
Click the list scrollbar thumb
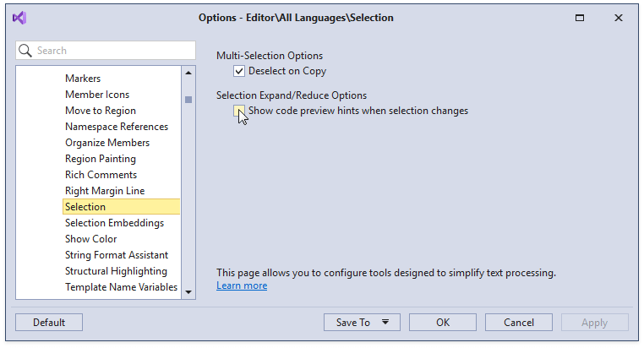(188, 99)
